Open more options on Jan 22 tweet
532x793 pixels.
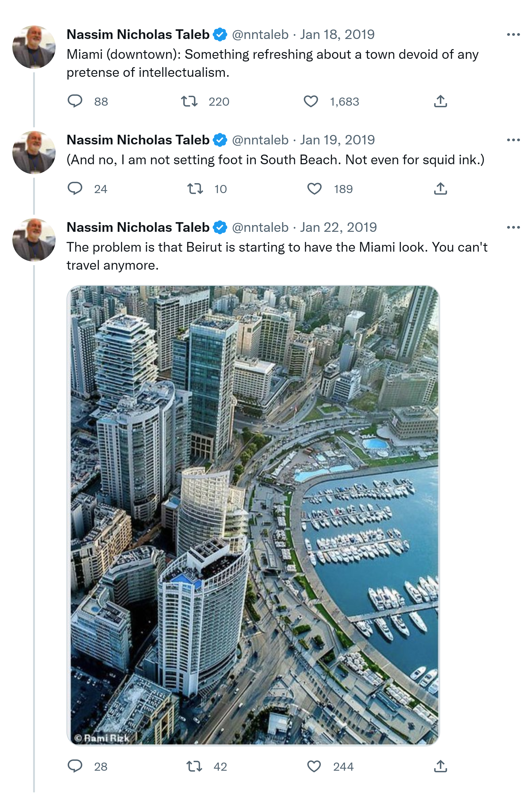click(x=513, y=228)
